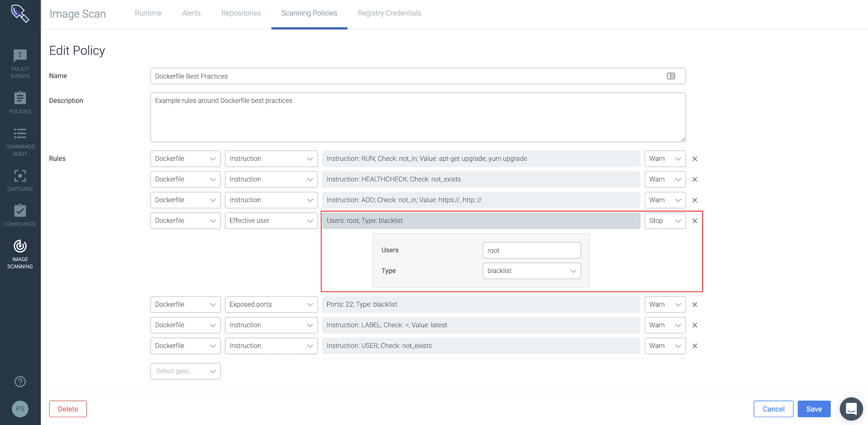868x425 pixels.
Task: Open Exposed ports trigger dropdown
Action: 271,304
